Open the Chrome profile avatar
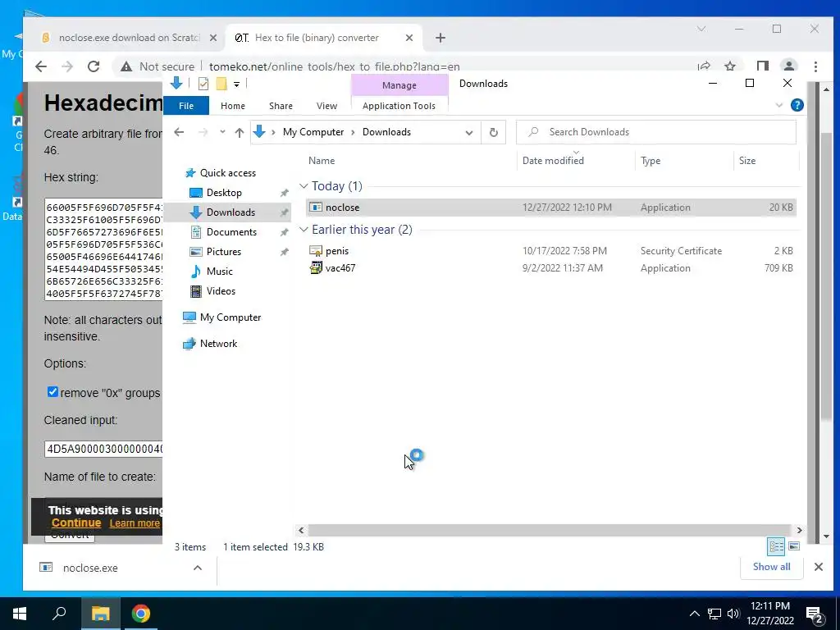 pyautogui.click(x=788, y=66)
